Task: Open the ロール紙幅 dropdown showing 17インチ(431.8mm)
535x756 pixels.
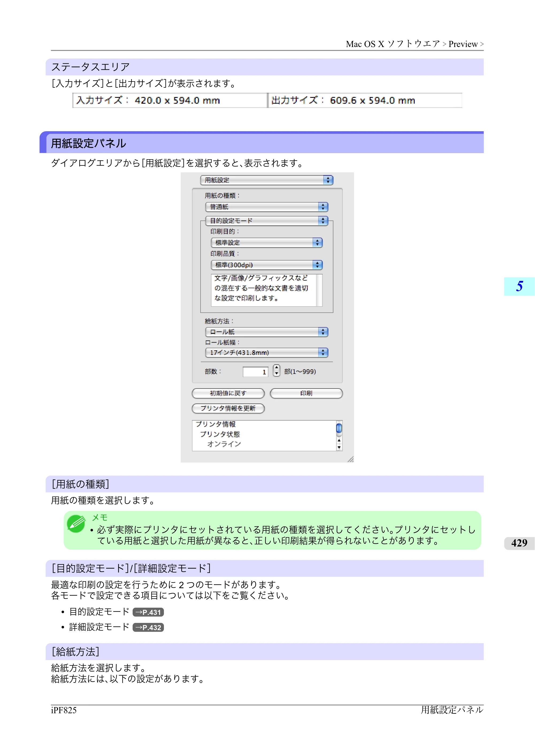Action: (267, 353)
